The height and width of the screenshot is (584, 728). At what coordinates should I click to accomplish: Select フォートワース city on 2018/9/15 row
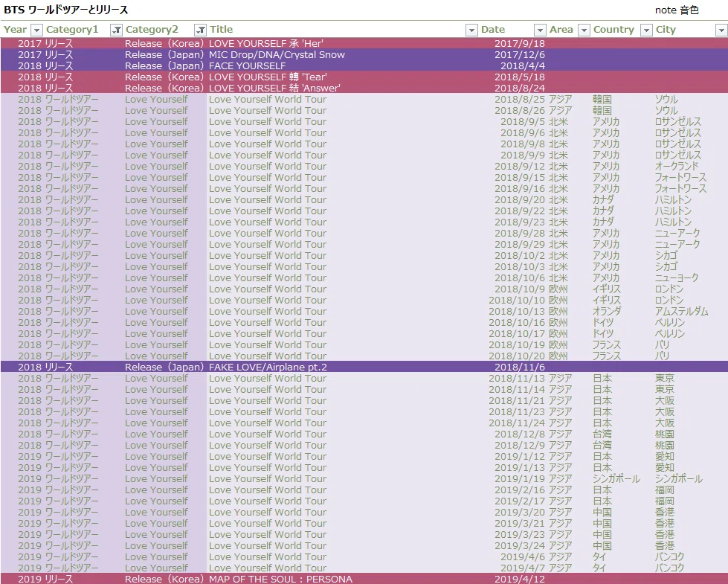click(x=680, y=178)
